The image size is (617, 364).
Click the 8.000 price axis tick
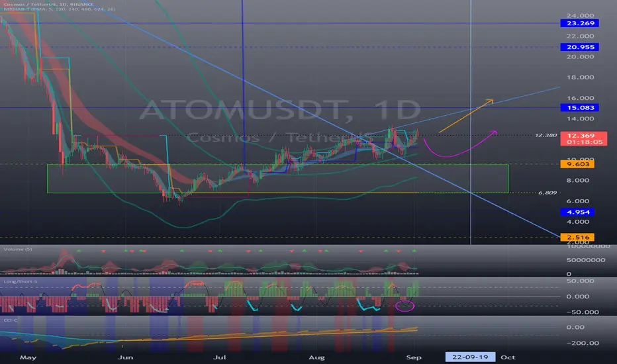click(578, 180)
